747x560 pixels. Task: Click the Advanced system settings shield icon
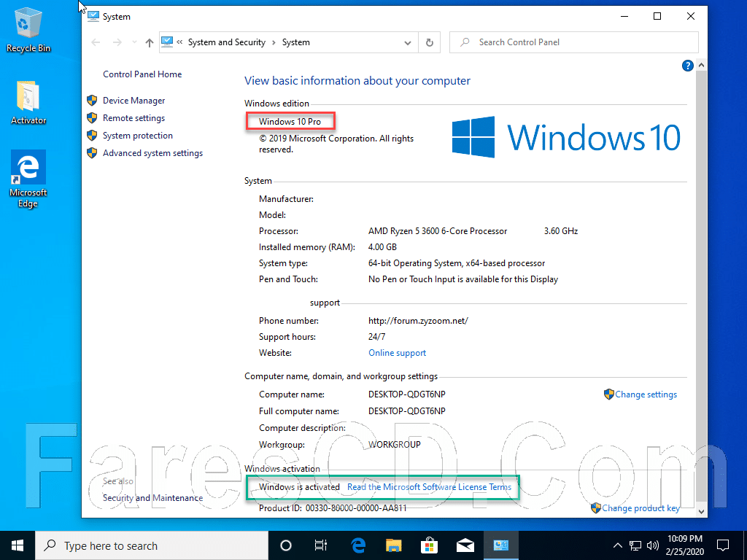point(92,153)
